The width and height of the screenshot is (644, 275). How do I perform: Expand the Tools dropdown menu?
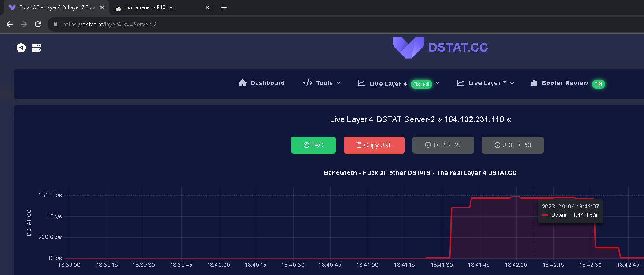(322, 83)
